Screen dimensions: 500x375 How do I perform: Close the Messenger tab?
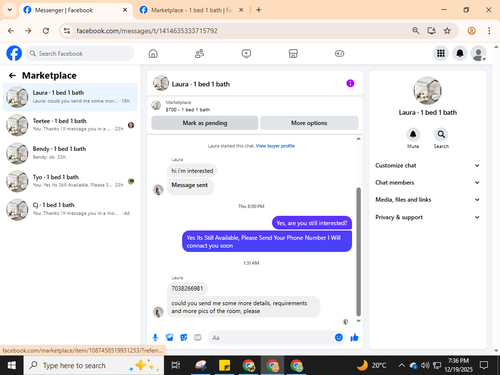(125, 10)
